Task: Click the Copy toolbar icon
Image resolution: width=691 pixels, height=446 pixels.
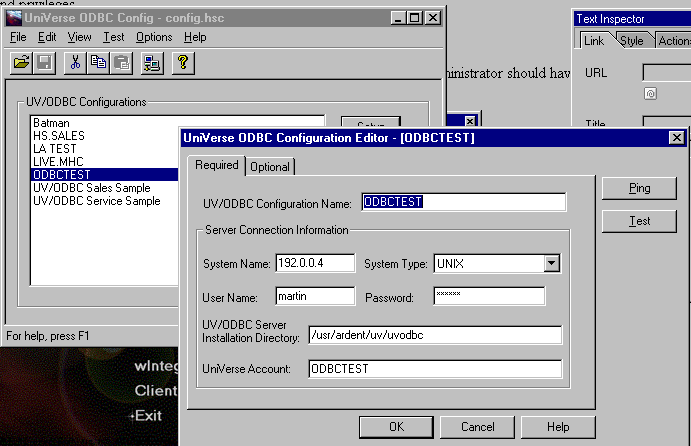Action: coord(98,63)
